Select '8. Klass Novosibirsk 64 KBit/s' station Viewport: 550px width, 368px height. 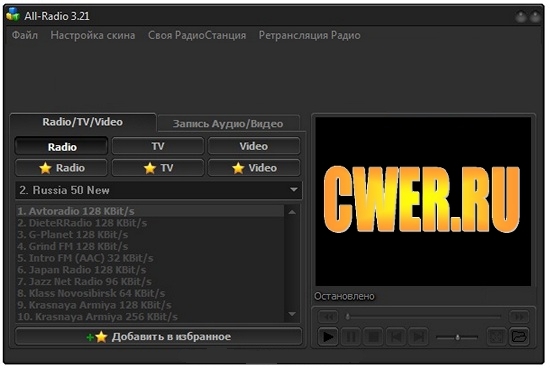point(150,293)
